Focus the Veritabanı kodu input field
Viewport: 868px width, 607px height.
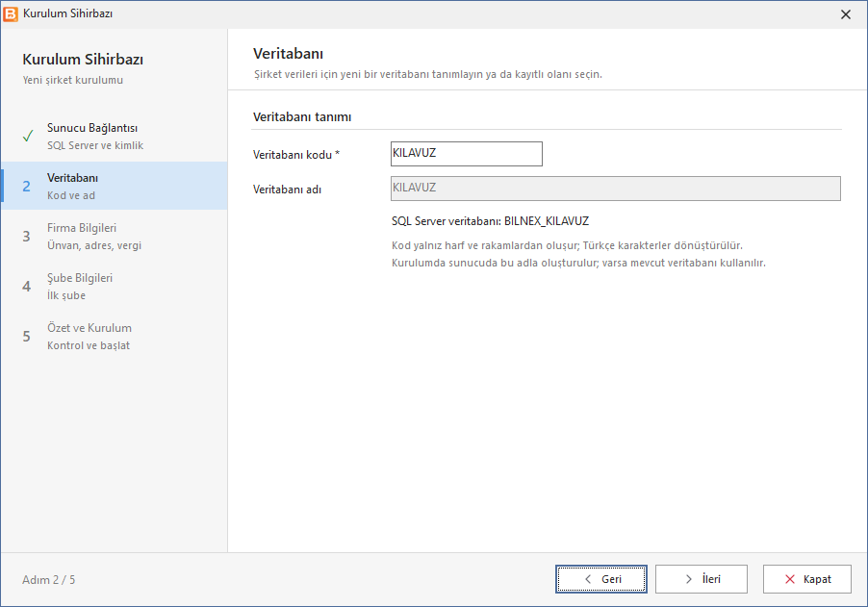point(466,154)
